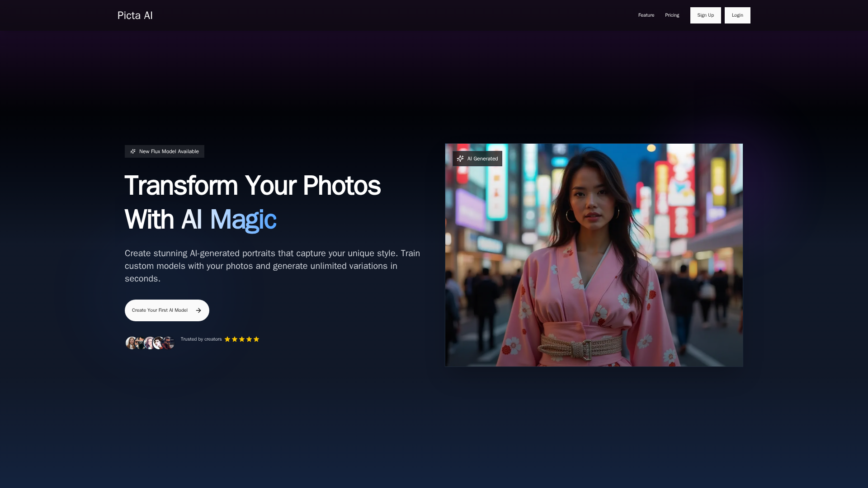Click the sparkle icon on the AI Generated badge
The width and height of the screenshot is (868, 488).
[460, 159]
